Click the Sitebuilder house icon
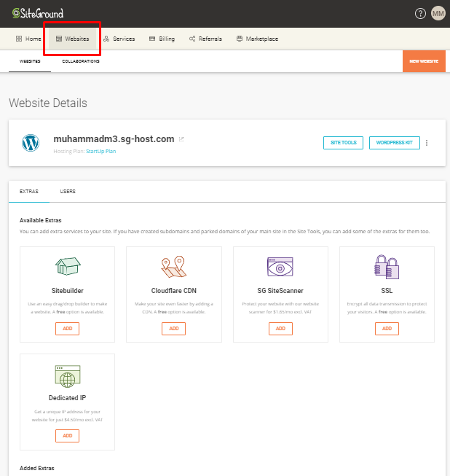The height and width of the screenshot is (476, 450). [x=68, y=266]
